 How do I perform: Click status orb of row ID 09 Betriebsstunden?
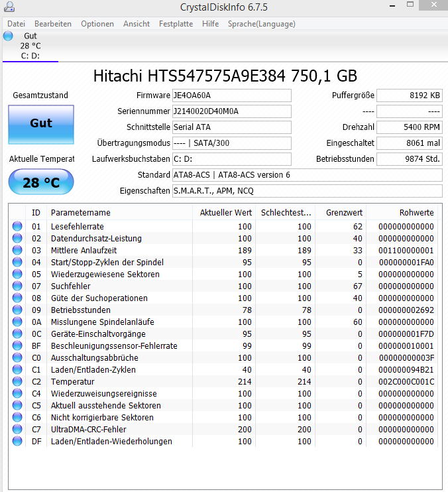17,310
